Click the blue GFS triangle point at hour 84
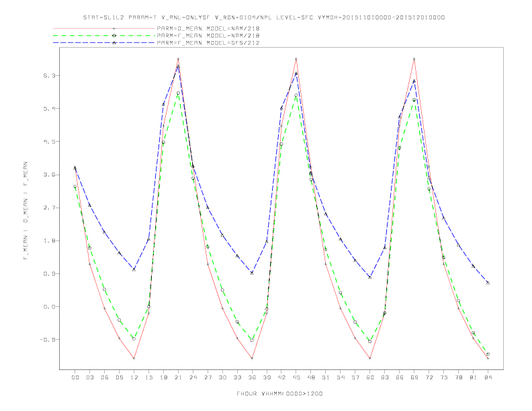 point(488,283)
